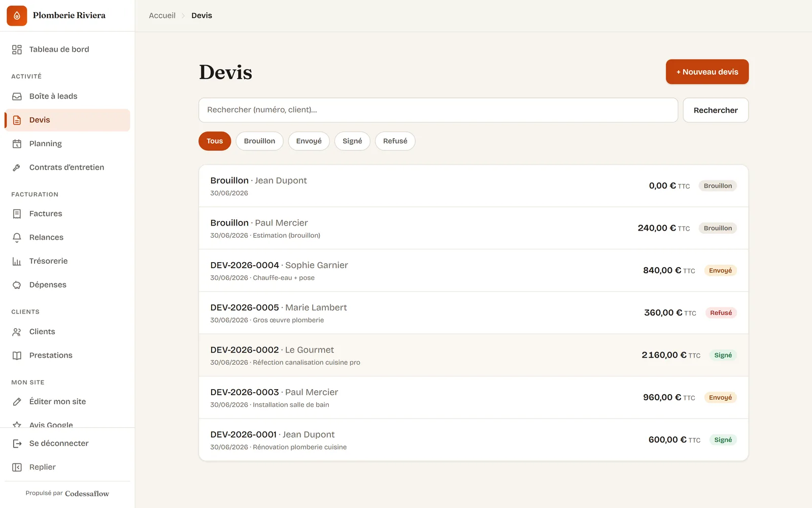Select the Tous filter chip
Screen dimensions: 812x508
(215, 141)
